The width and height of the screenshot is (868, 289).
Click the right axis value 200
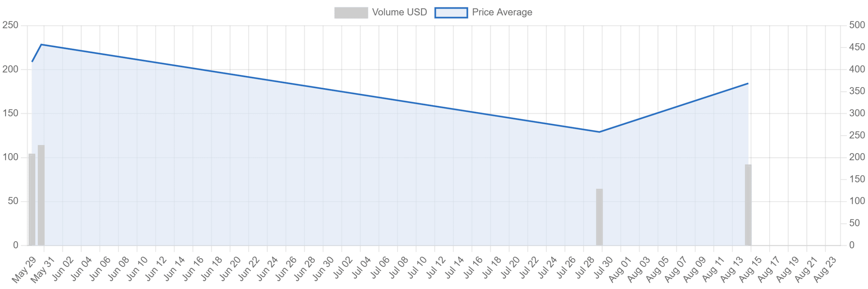(x=857, y=157)
